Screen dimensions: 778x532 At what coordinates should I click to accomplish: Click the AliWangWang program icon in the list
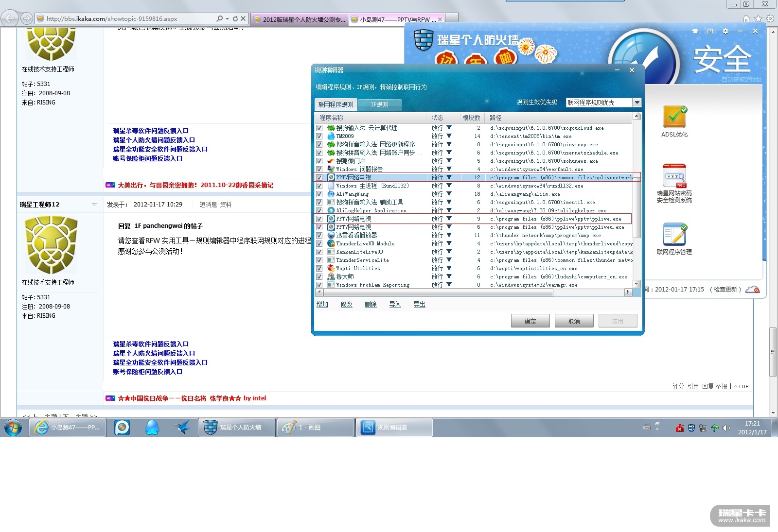click(x=331, y=194)
